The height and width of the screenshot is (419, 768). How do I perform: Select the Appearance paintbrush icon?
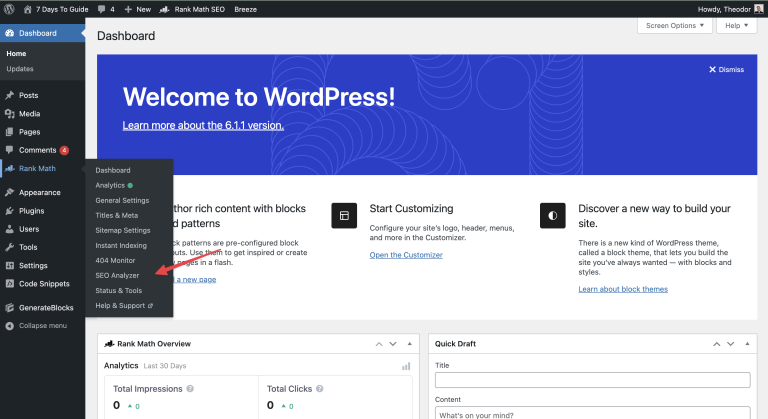pyautogui.click(x=9, y=192)
